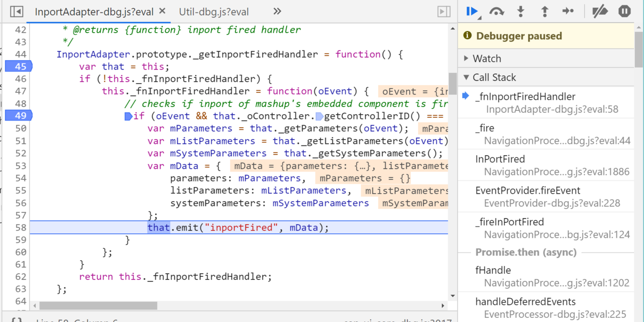Toggle pause on exceptions button
Screen dimensions: 644x322
click(x=625, y=11)
